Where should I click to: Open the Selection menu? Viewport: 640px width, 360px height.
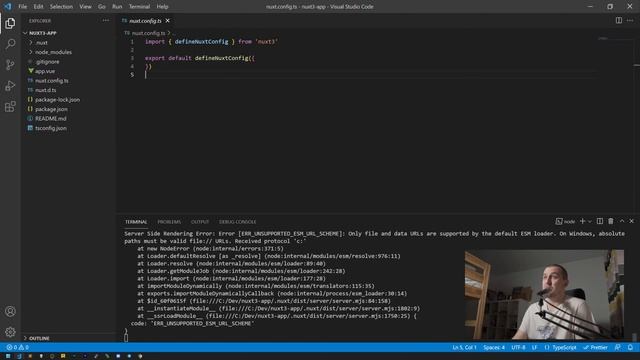pos(61,7)
